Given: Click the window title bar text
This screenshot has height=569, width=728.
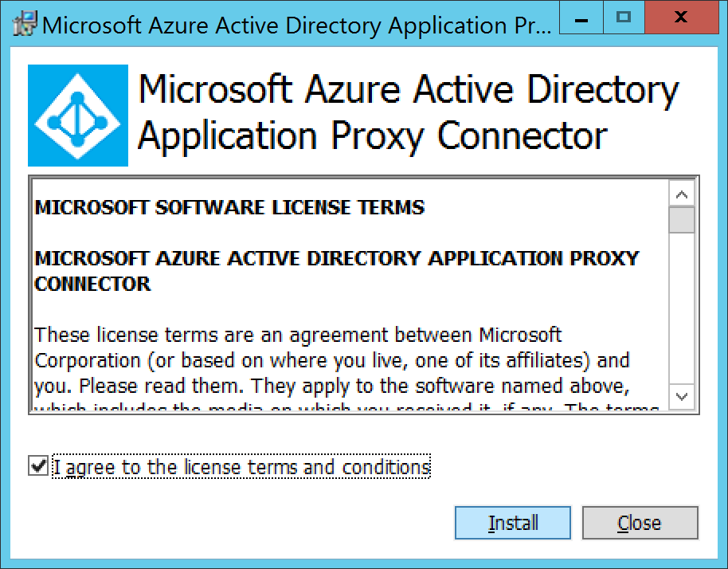Looking at the screenshot, I should [295, 24].
